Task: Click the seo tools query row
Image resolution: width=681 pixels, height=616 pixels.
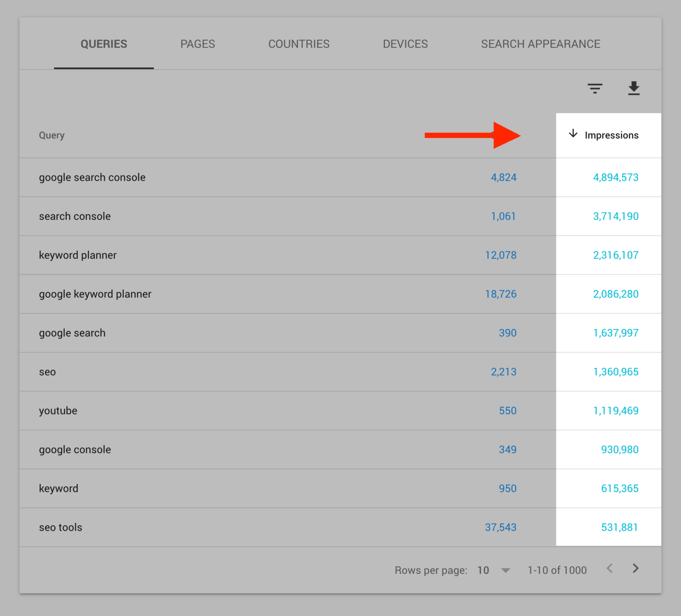Action: pyautogui.click(x=340, y=528)
